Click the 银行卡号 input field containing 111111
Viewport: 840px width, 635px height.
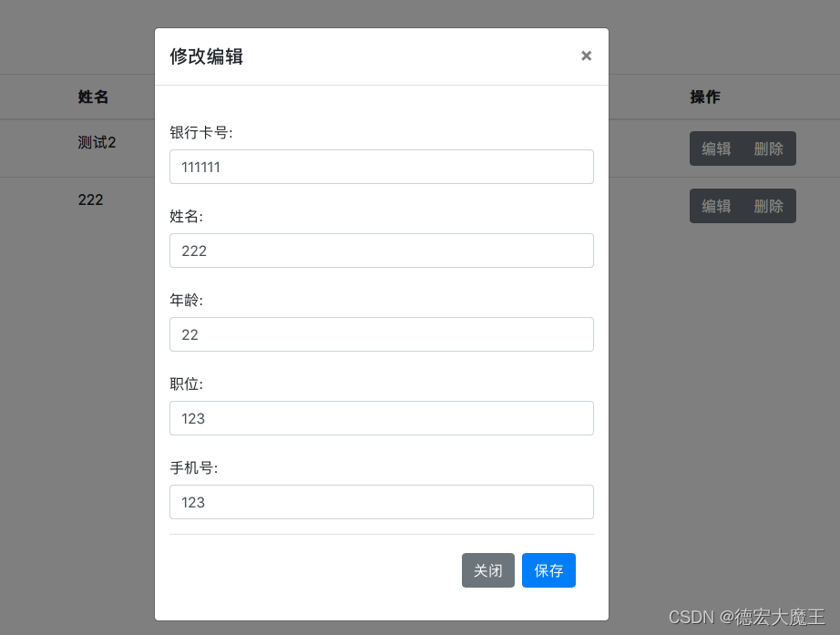pos(382,167)
